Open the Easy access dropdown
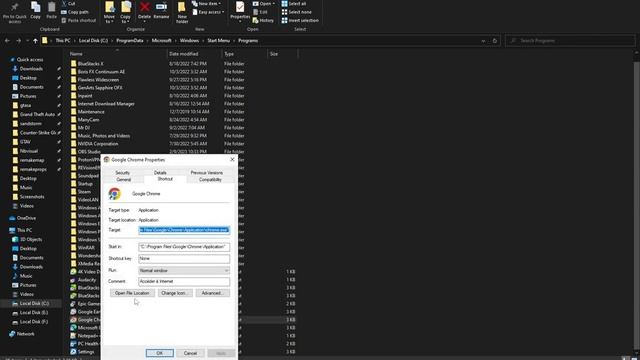The height and width of the screenshot is (360, 640). point(208,12)
